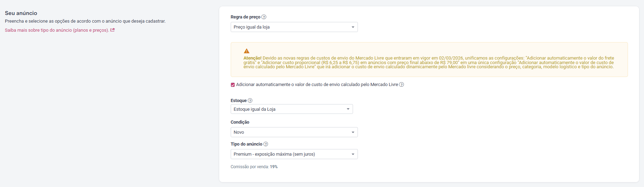Open the Condição dropdown showing Novo

pyautogui.click(x=294, y=132)
